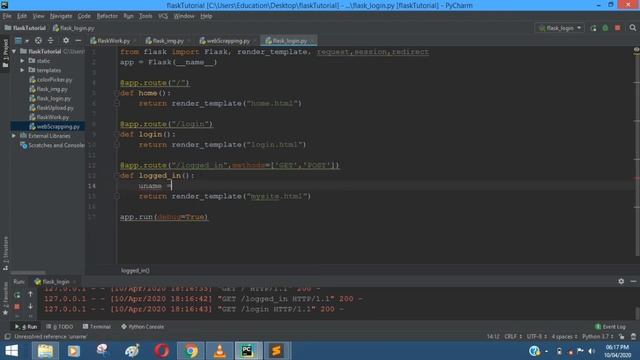Open VLC media player from taskbar

tap(220, 351)
